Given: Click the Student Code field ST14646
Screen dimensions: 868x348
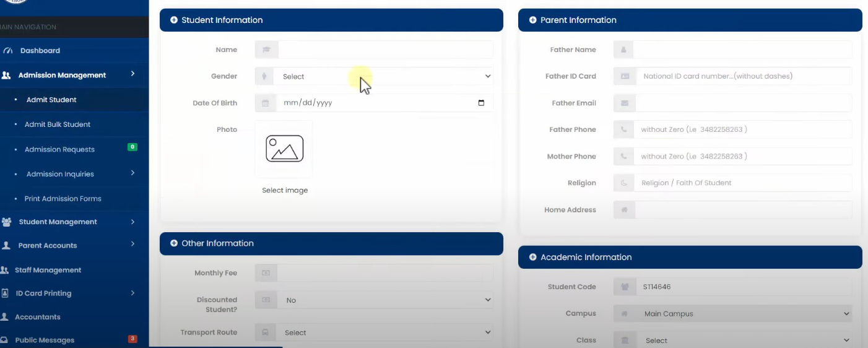Looking at the screenshot, I should (744, 287).
